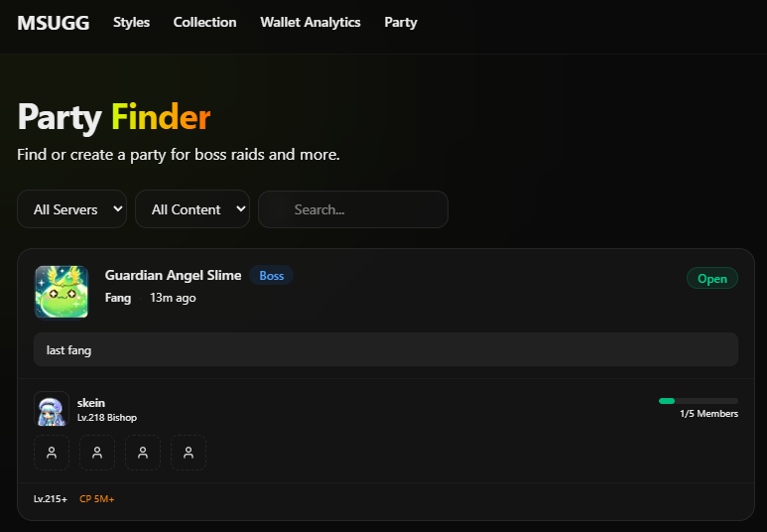Click 'Fang' server name under title
Image resolution: width=767 pixels, height=532 pixels.
(x=118, y=298)
